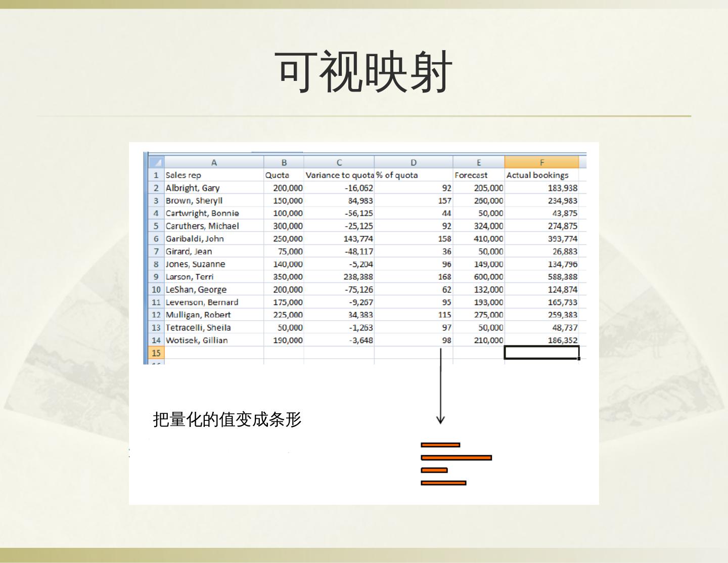Click the "Actual bookings" header cell

coord(541,175)
